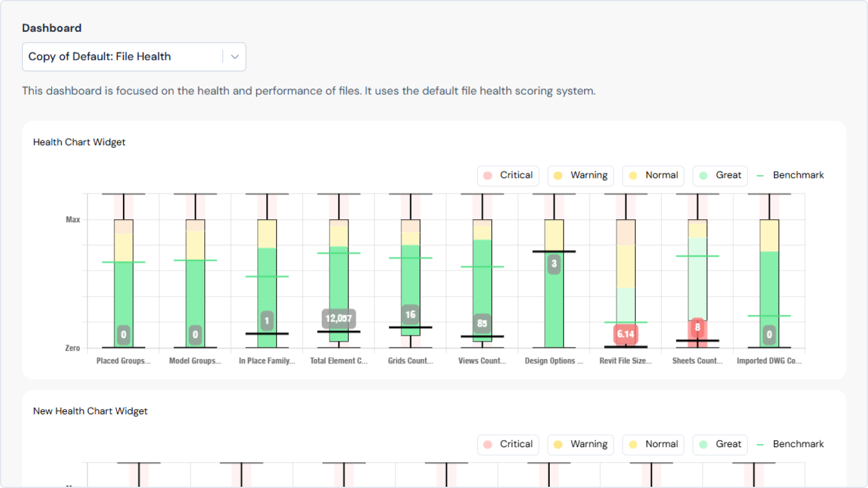Open the Dashboard selection dropdown
The image size is (868, 488).
(x=134, y=57)
